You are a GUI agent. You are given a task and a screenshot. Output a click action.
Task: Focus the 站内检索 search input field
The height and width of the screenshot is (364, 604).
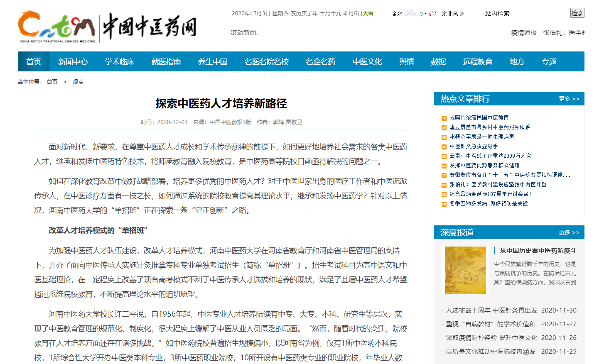527,13
